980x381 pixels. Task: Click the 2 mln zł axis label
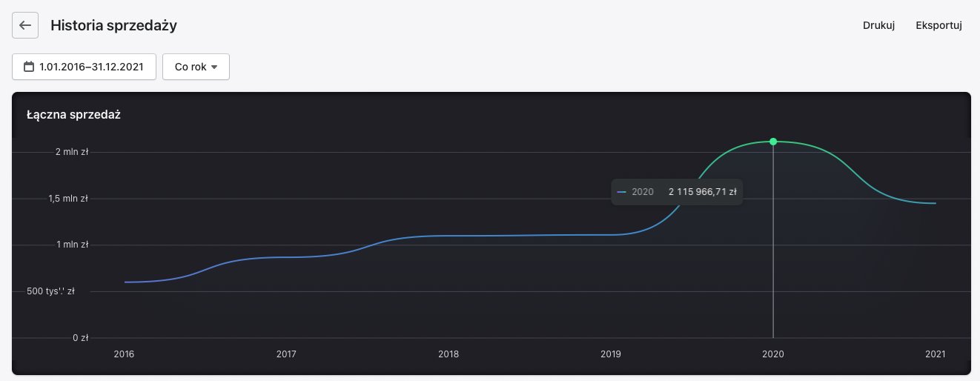(x=72, y=152)
